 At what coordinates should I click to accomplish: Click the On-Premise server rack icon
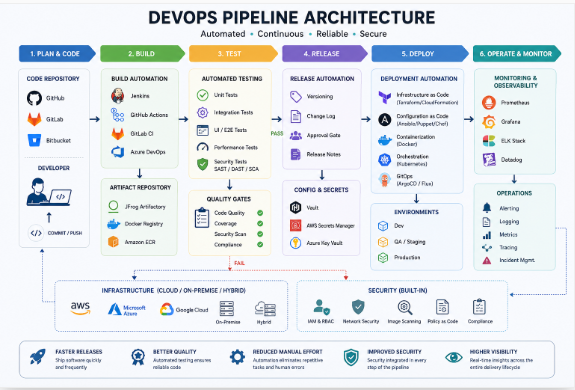click(x=227, y=308)
